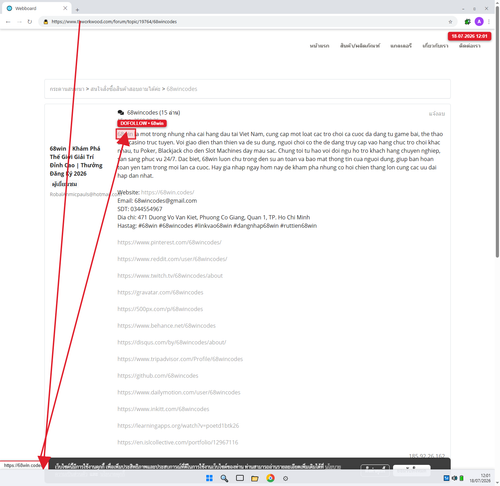
Task: Click the report link at post top right
Action: 437,114
